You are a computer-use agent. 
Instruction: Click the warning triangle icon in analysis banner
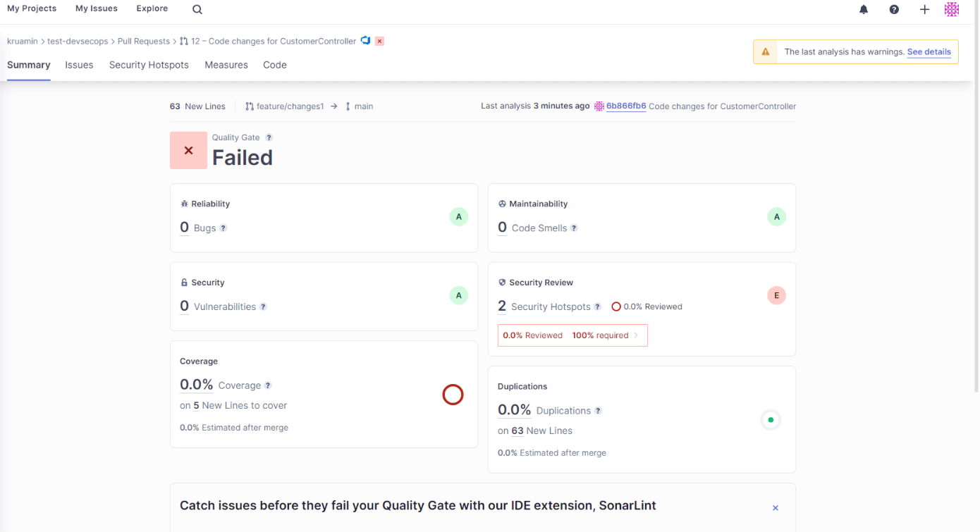coord(766,52)
